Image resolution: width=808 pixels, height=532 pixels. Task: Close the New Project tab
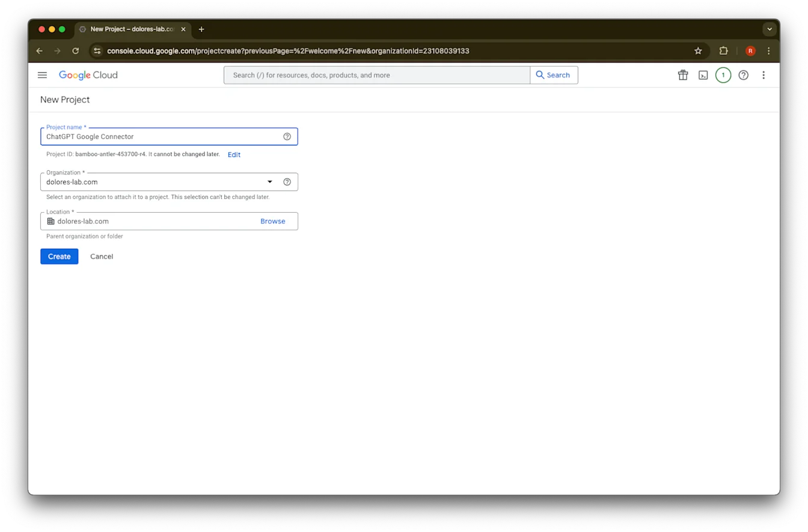[x=183, y=29]
